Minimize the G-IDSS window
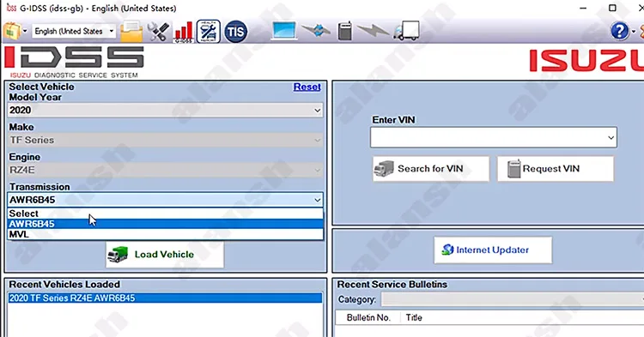 (583, 9)
